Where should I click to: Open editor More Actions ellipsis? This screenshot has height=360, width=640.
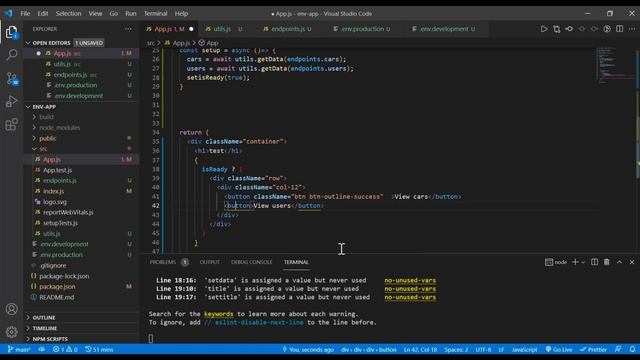click(632, 29)
